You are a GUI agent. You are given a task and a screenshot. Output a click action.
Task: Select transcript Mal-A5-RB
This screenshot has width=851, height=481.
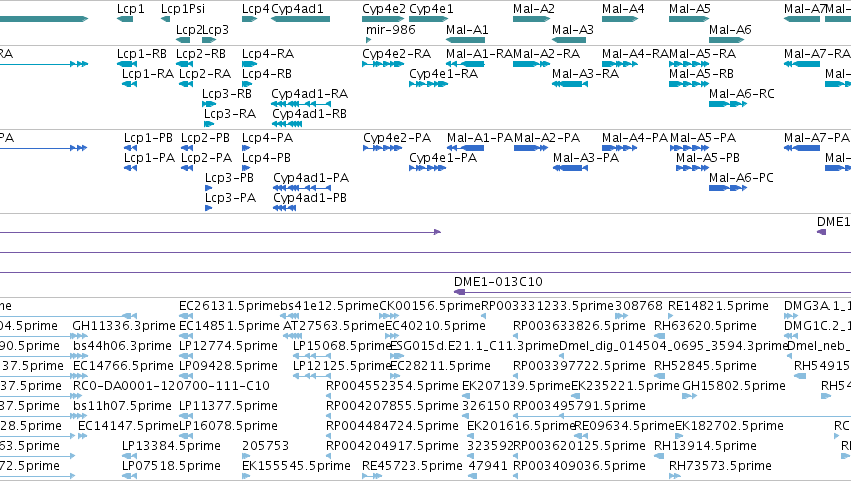(689, 84)
